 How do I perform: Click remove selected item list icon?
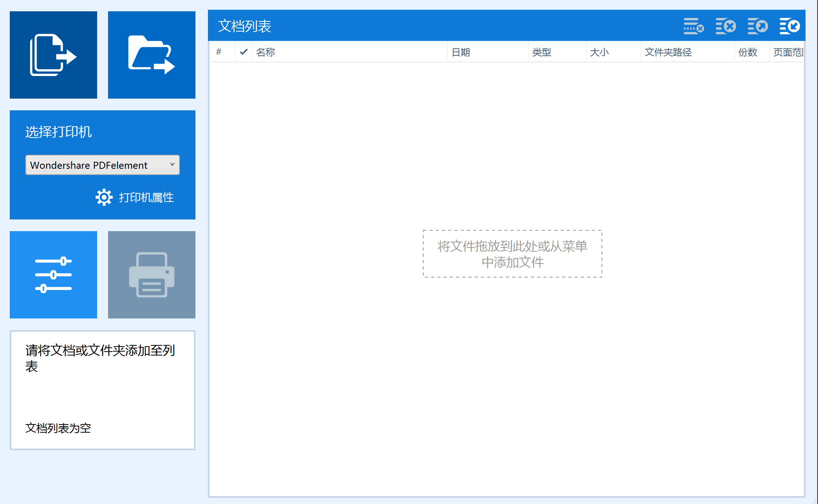pyautogui.click(x=694, y=26)
